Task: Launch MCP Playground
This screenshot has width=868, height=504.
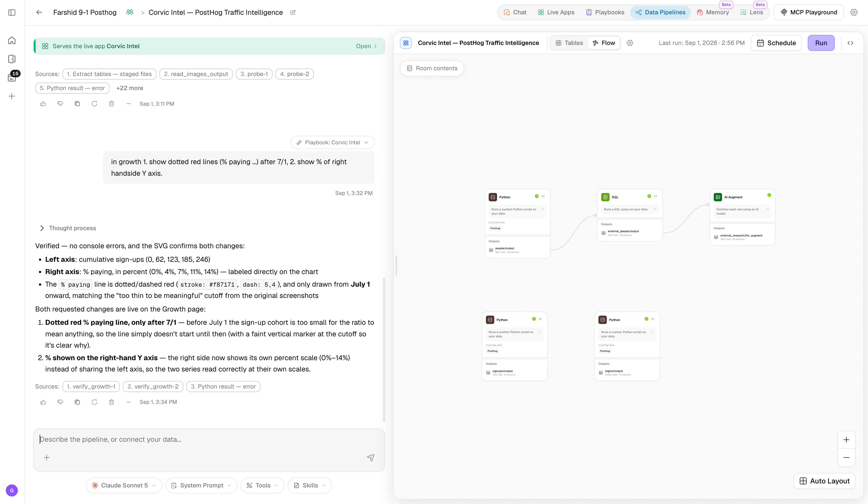Action: point(808,12)
